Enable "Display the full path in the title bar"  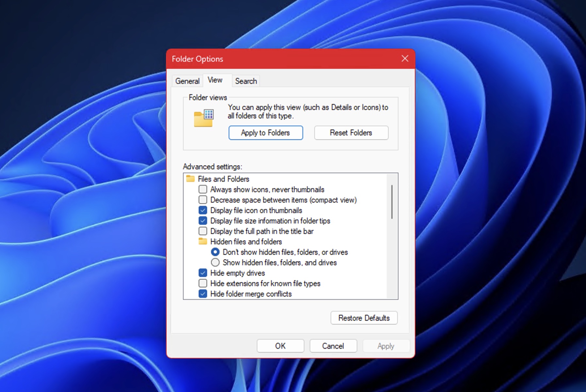pyautogui.click(x=203, y=231)
